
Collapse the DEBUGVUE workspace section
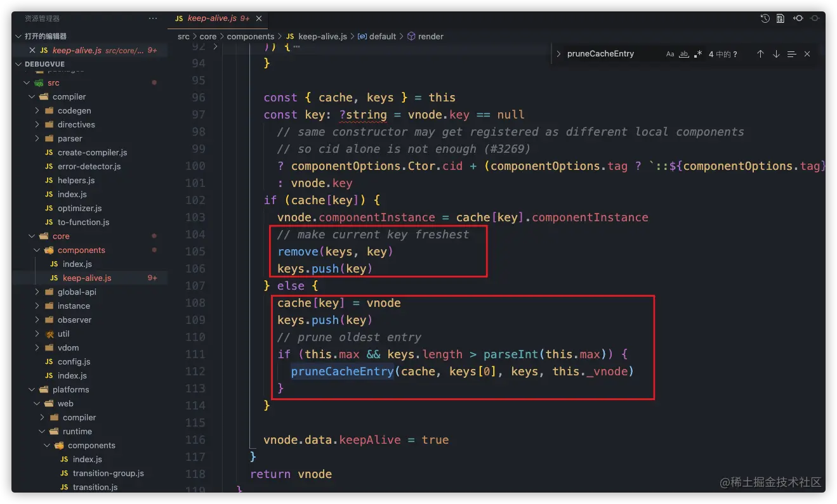point(19,64)
